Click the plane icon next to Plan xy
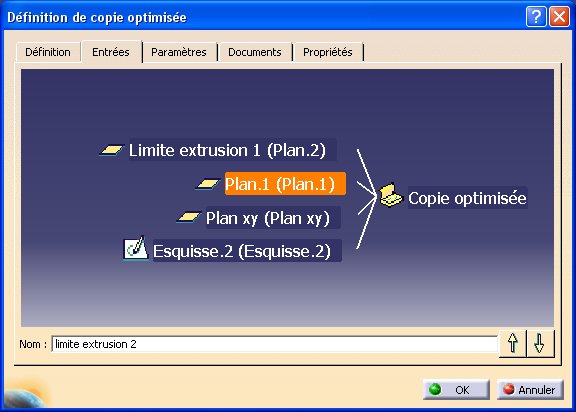Viewport: 576px width, 412px height. pos(189,217)
